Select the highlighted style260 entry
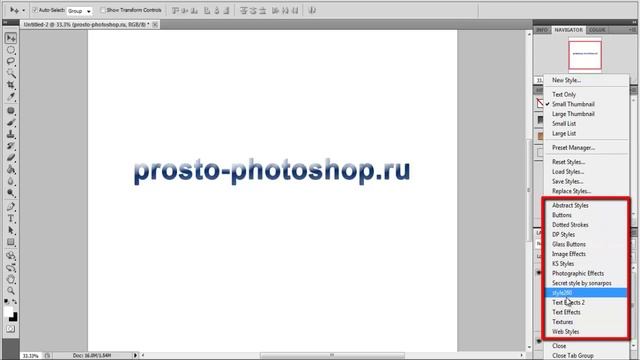The image size is (640, 360). (x=587, y=293)
